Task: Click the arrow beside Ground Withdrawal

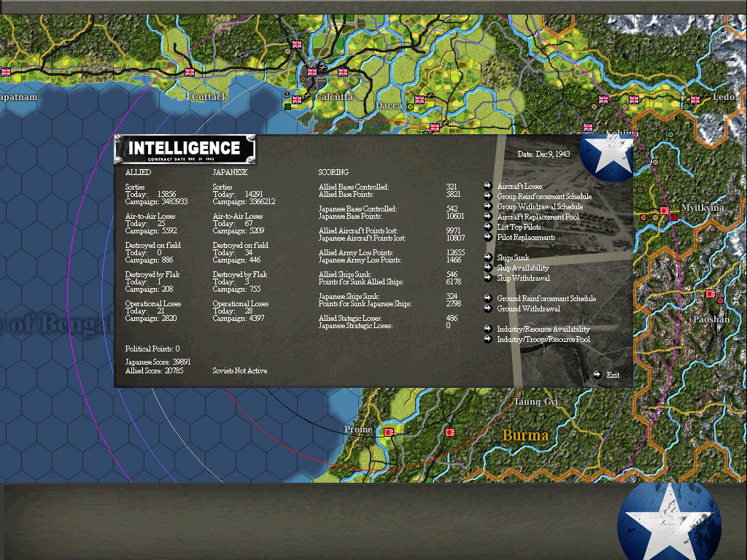Action: point(488,308)
